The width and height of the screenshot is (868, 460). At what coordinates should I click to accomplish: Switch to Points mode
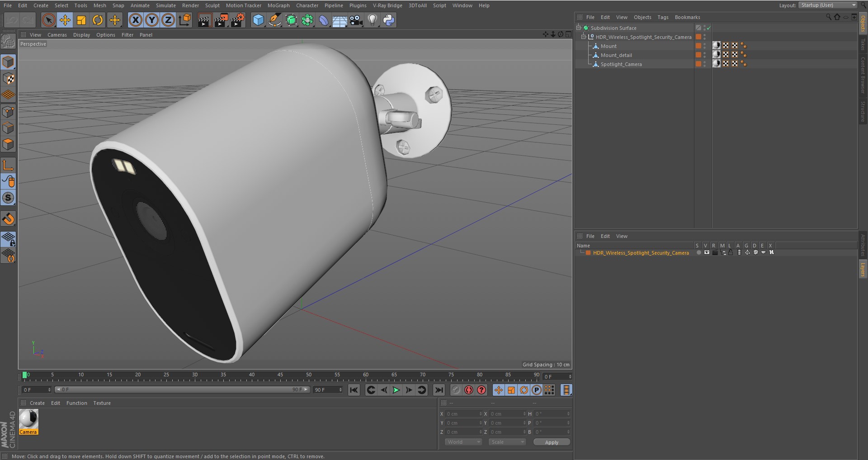click(x=8, y=112)
